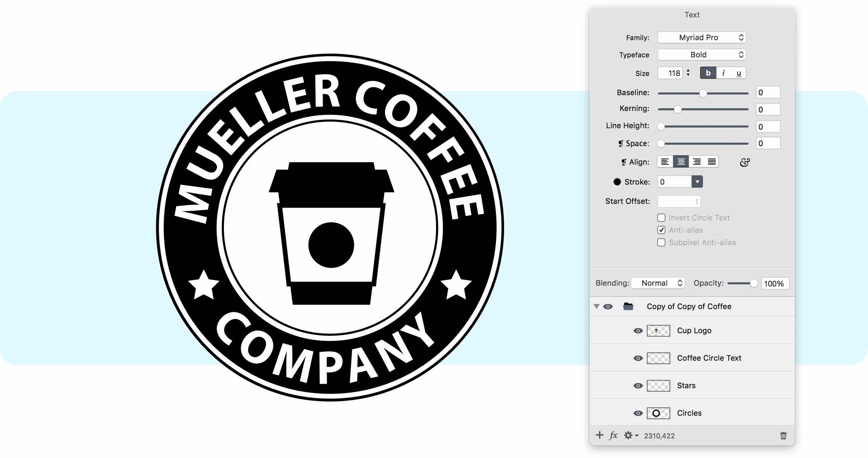Click the italic formatting icon

[x=723, y=72]
